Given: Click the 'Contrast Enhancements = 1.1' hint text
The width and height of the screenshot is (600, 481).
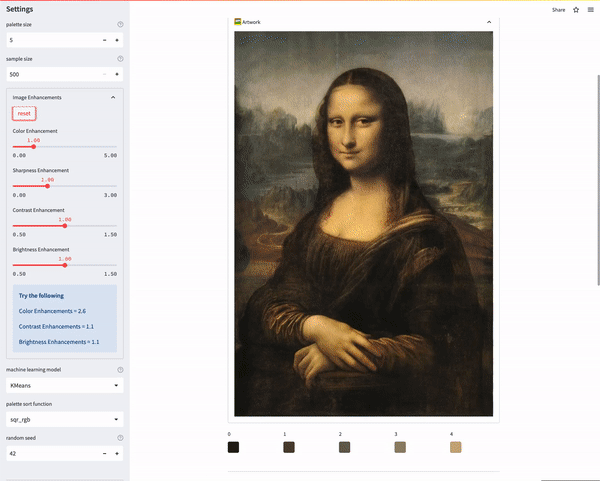Looking at the screenshot, I should [x=56, y=326].
